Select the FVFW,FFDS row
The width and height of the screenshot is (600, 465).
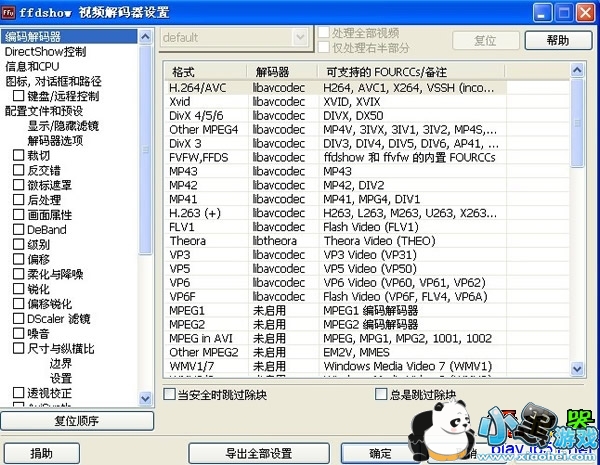coord(336,157)
